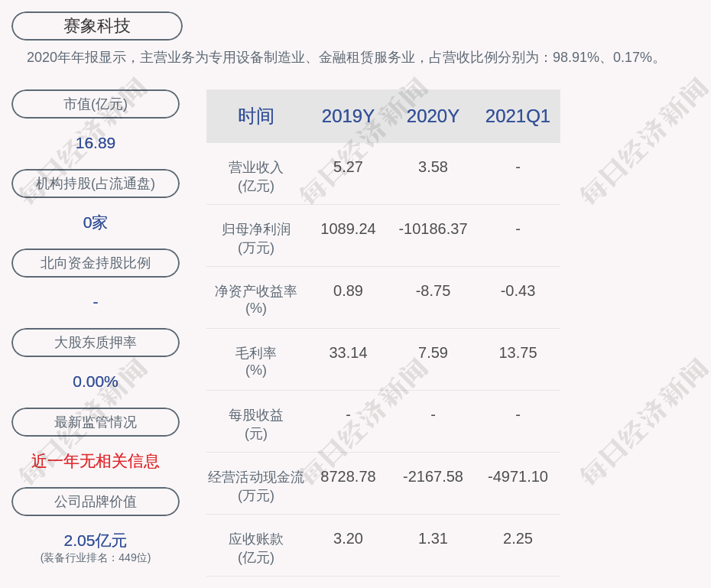
Task: Click cash flow value -2167.58
Action: 433,476
